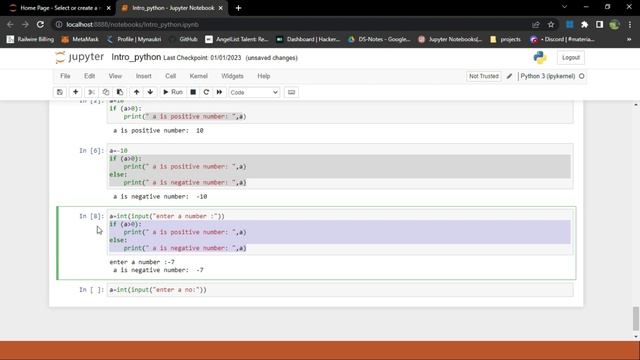Image resolution: width=640 pixels, height=360 pixels.
Task: Click the Python 3 (ipykernel) indicator
Action: (548, 76)
